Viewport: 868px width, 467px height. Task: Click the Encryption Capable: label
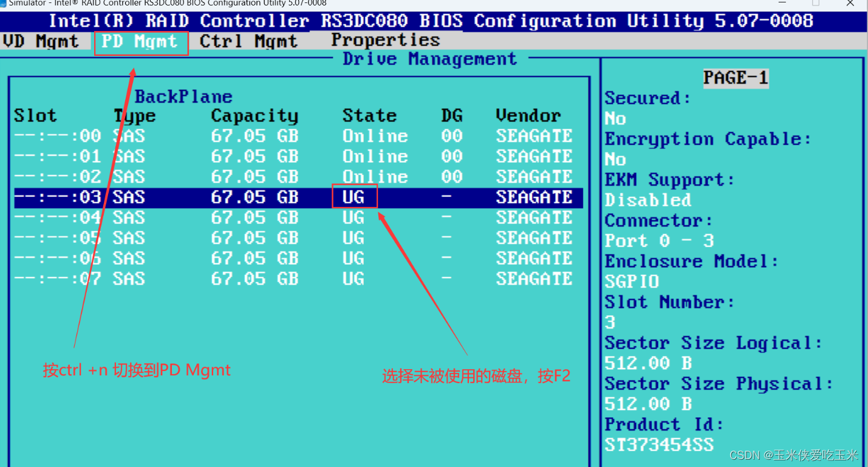coord(708,140)
